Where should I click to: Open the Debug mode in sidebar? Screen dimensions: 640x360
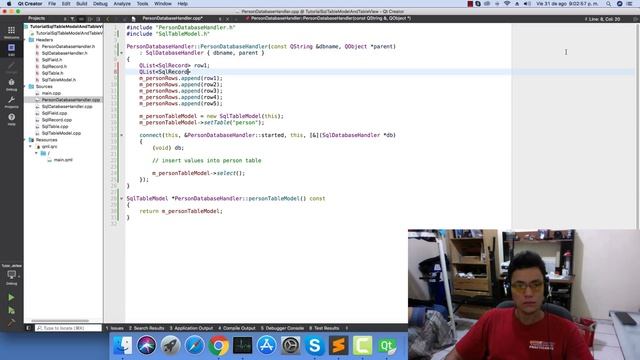point(11,84)
